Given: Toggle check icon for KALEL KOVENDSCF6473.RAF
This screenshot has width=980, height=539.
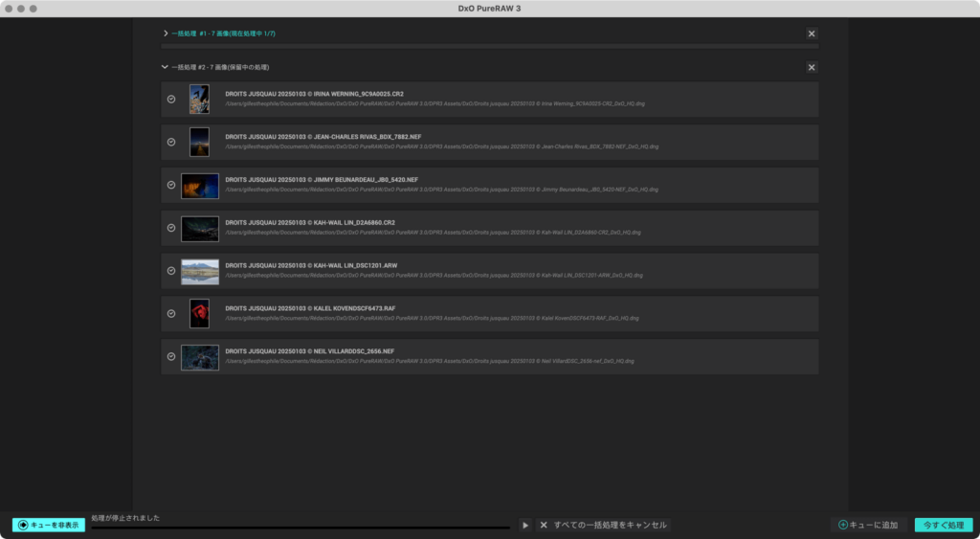Looking at the screenshot, I should pyautogui.click(x=171, y=313).
